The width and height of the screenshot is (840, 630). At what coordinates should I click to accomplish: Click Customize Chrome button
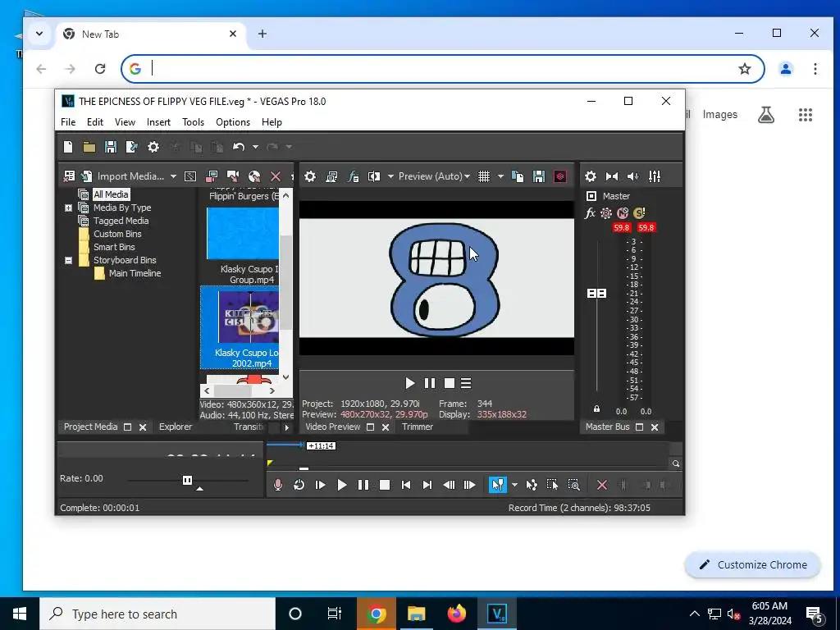coord(753,564)
